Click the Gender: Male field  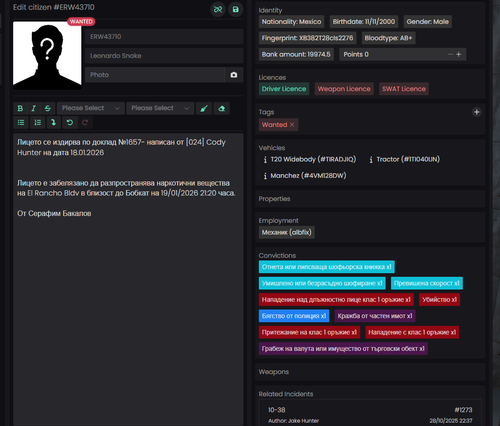(x=428, y=22)
